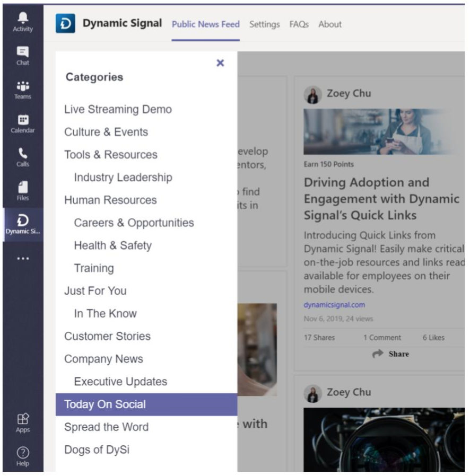The height and width of the screenshot is (476, 470).
Task: Click Zoey Chu name above camera lens image
Action: 349,392
